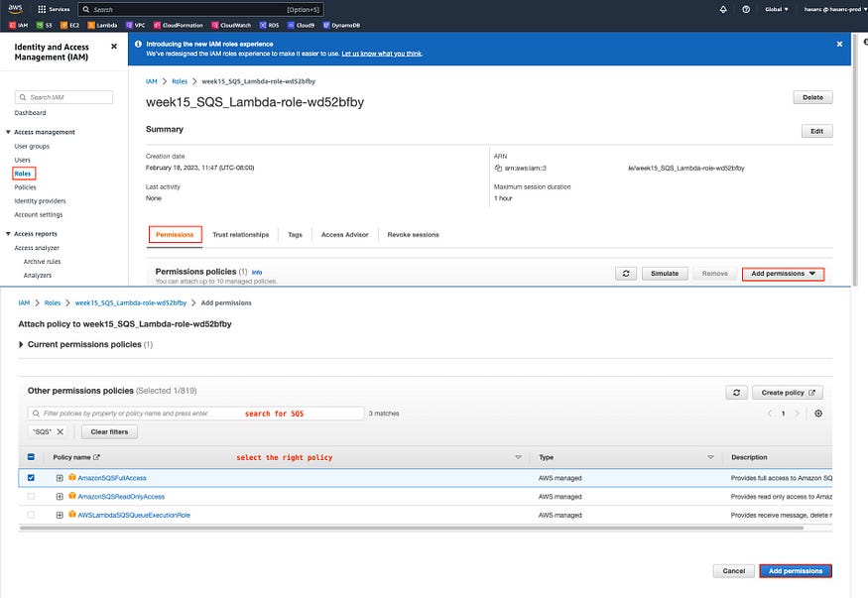The height and width of the screenshot is (598, 868).
Task: Open Roles in IAM sidebar
Action: pyautogui.click(x=23, y=174)
